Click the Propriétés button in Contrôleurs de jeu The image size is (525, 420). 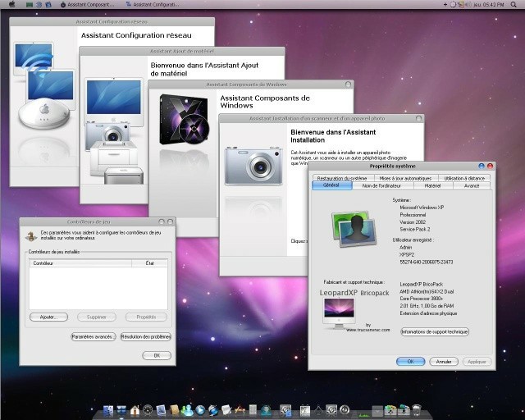click(x=146, y=317)
